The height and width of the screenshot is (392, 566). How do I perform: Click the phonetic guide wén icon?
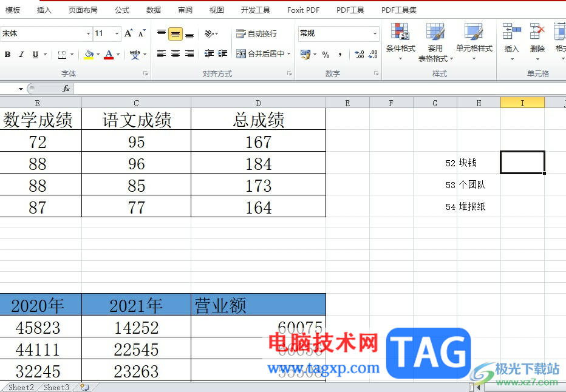tap(135, 55)
